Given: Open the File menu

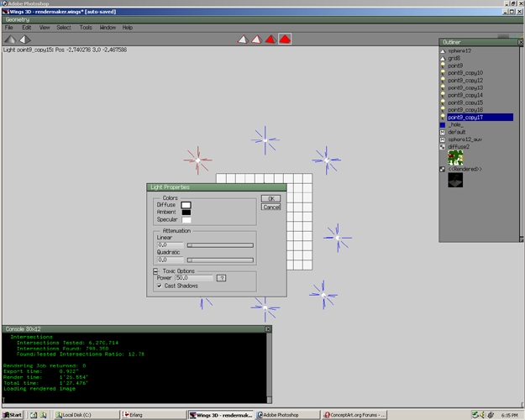Looking at the screenshot, I should click(x=9, y=28).
